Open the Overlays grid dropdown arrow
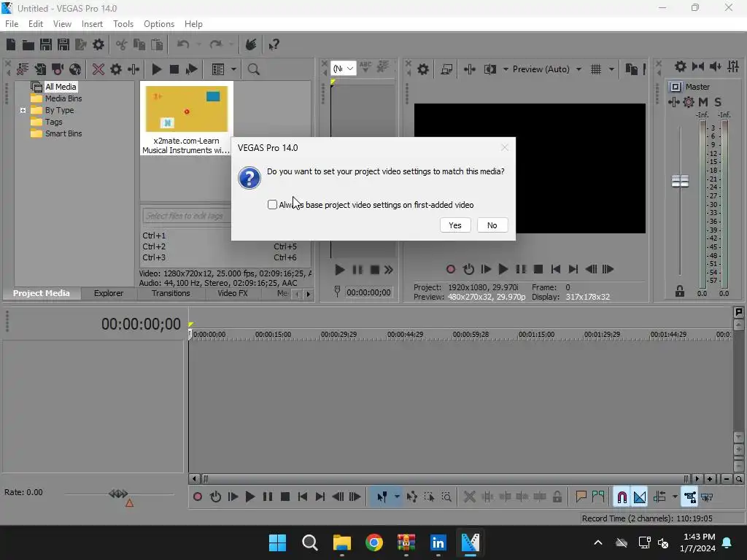The width and height of the screenshot is (747, 560). point(611,69)
